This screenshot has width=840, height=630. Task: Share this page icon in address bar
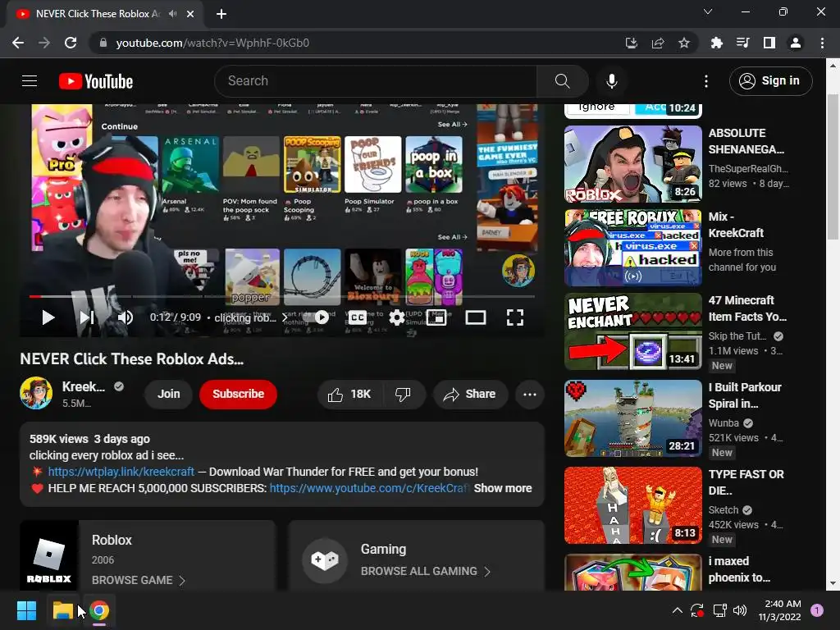(x=658, y=43)
